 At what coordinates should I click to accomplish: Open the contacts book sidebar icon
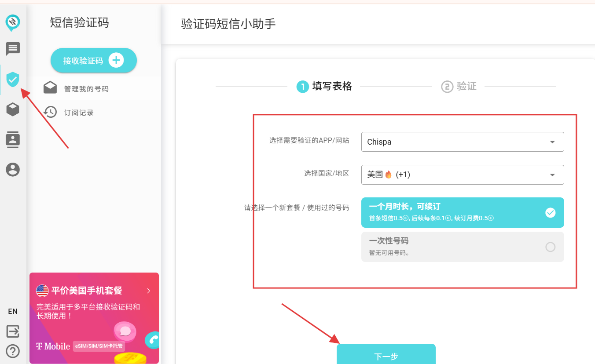(13, 139)
